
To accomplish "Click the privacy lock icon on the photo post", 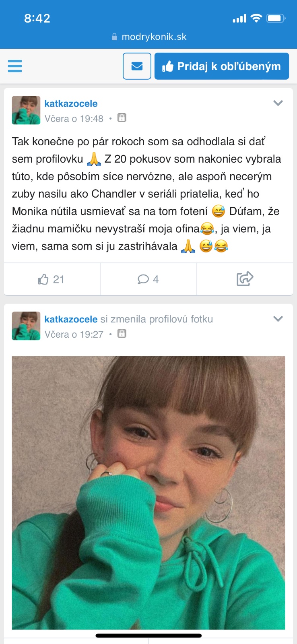I will [x=122, y=334].
